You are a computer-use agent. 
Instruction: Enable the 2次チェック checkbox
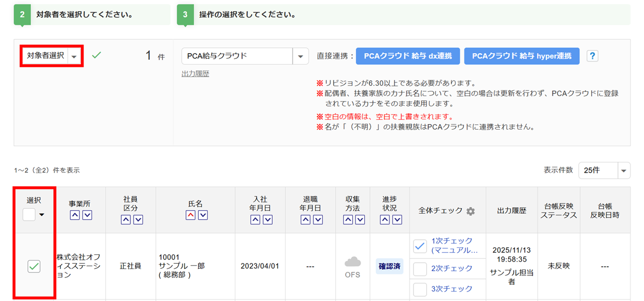click(420, 269)
